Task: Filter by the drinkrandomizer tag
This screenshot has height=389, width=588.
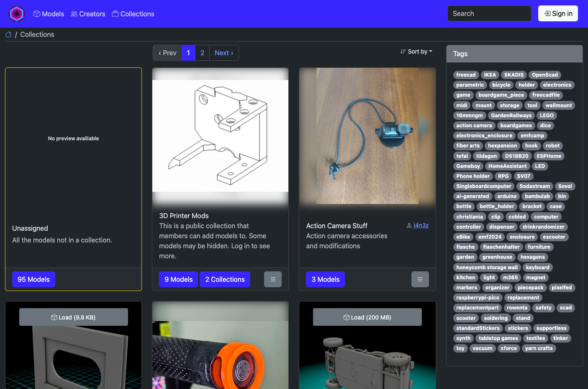Action: tap(543, 227)
